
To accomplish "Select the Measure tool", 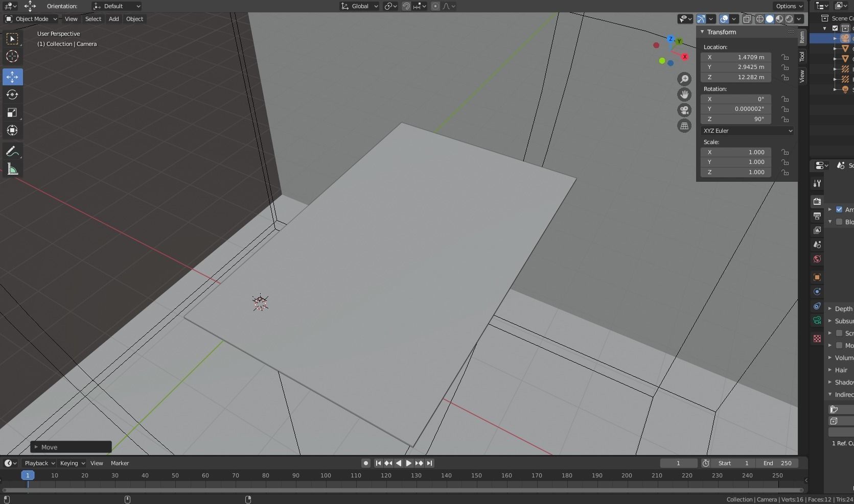I will point(12,170).
